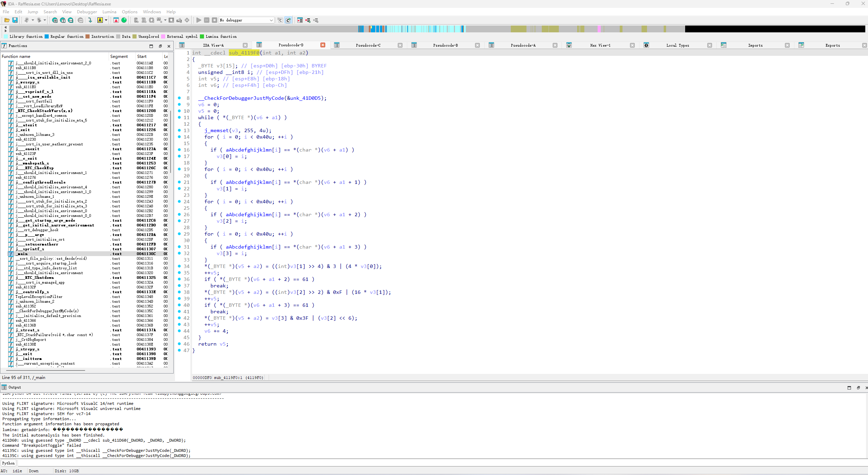Toggle breakpoint dot on line 46
868x475 pixels.
[x=179, y=344]
